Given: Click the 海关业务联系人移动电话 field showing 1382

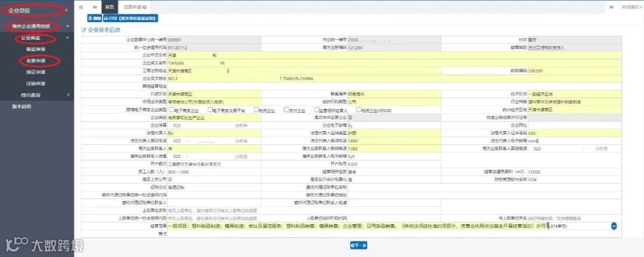Looking at the screenshot, I should click(394, 148).
